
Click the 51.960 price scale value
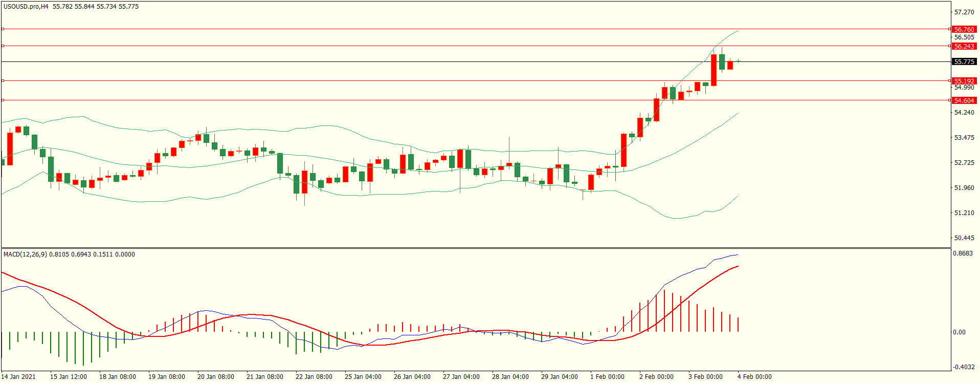[964, 187]
